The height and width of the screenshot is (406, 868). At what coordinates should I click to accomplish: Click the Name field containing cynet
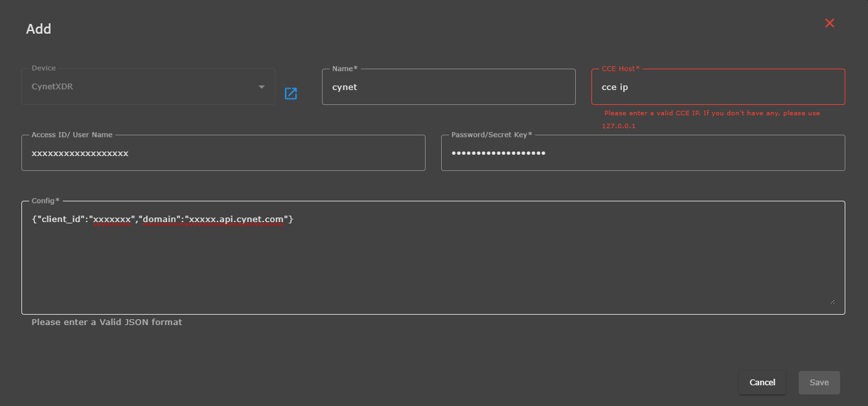tap(449, 87)
